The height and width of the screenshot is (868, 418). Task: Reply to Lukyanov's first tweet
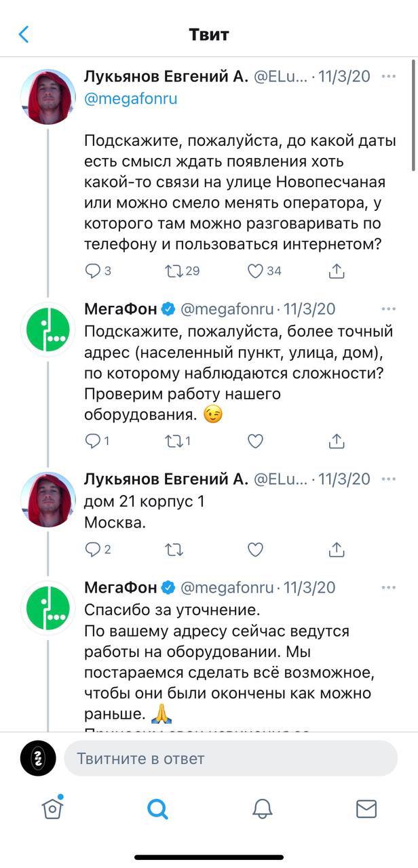coord(93,271)
